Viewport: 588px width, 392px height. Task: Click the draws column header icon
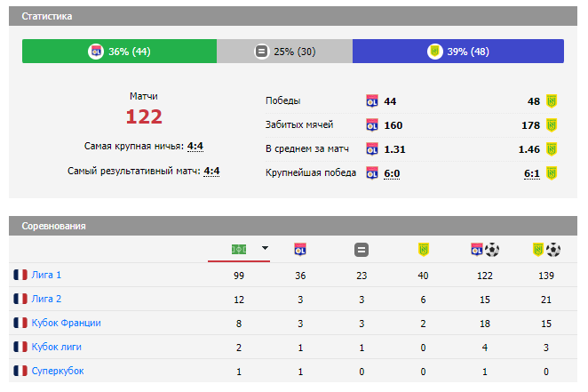pyautogui.click(x=361, y=250)
